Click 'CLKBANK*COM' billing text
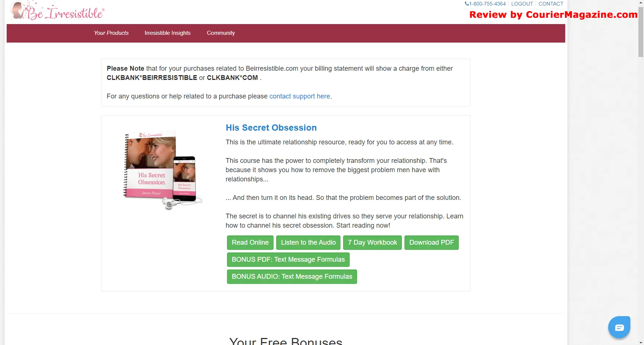The width and height of the screenshot is (644, 345). point(232,78)
